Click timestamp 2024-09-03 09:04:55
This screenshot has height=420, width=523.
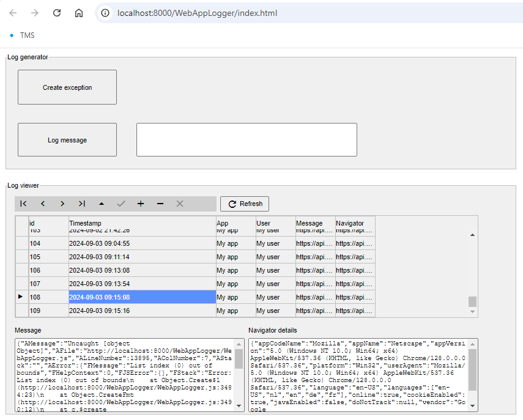coord(142,243)
